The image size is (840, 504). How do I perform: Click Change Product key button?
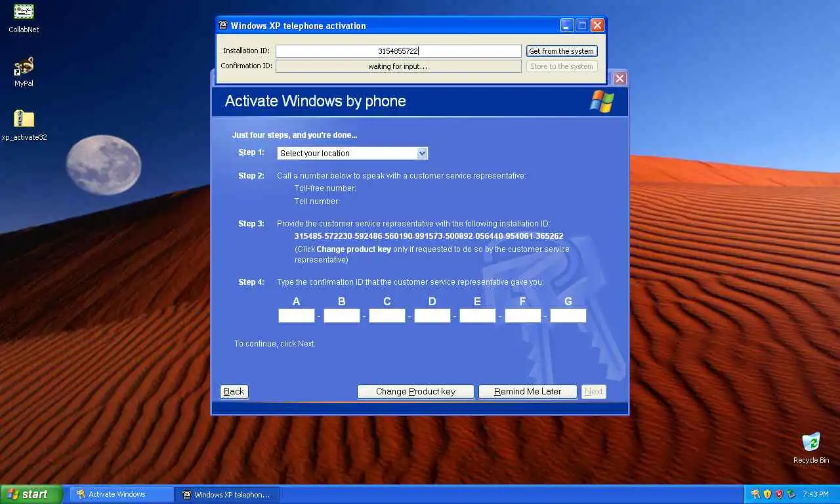[415, 392]
